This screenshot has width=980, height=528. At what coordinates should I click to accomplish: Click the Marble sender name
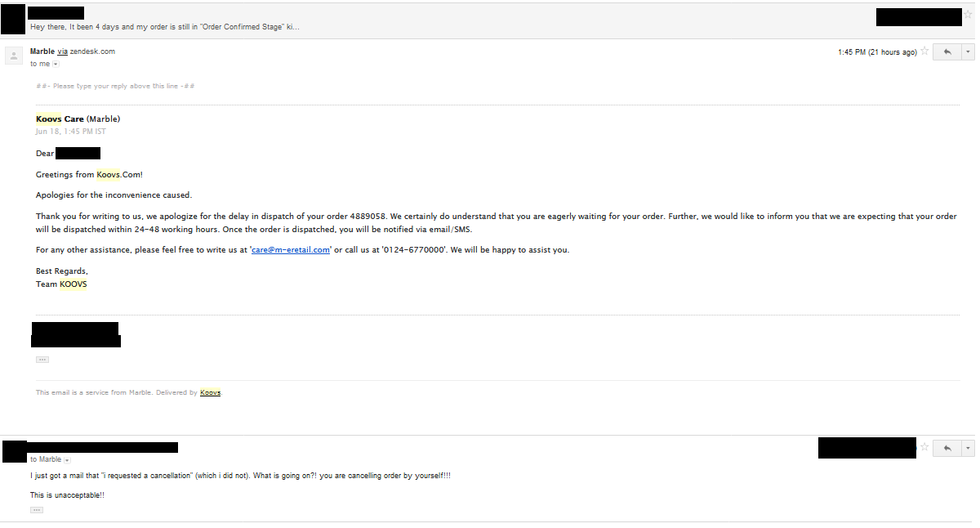click(x=42, y=51)
